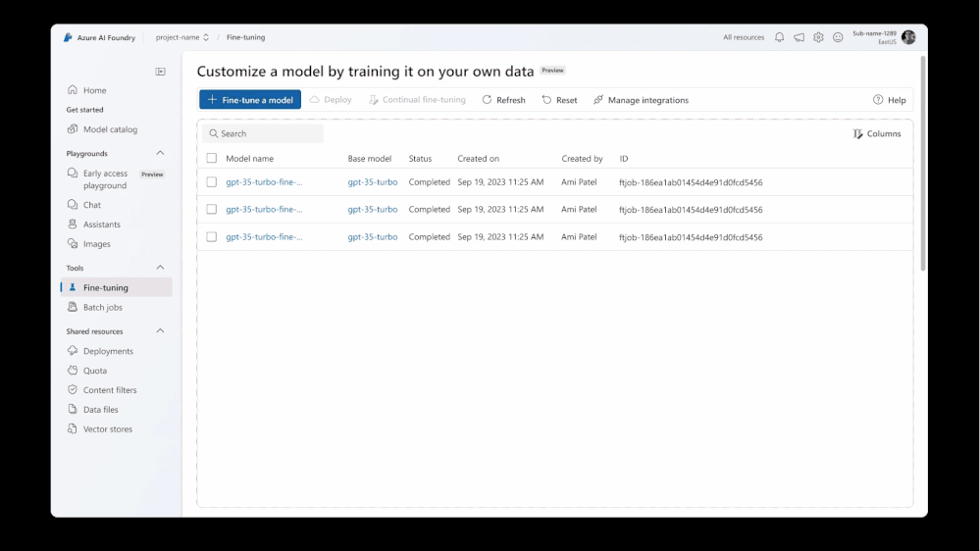
Task: Open Manage integrations
Action: point(641,100)
